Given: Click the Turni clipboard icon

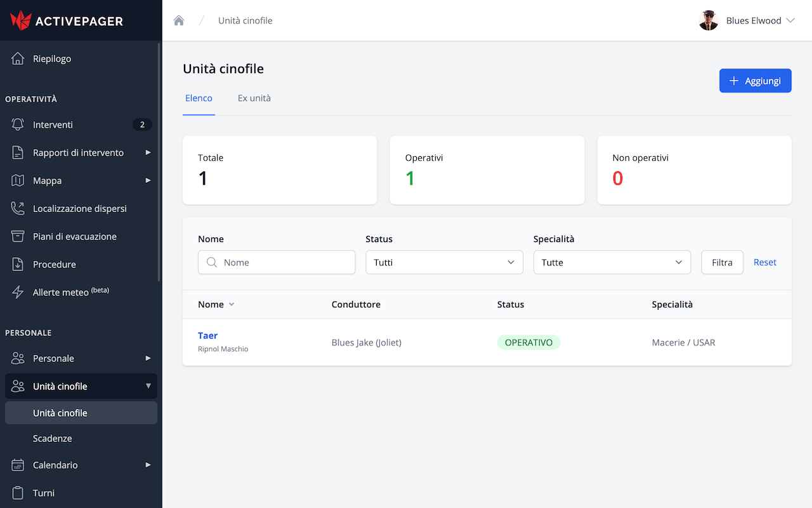Looking at the screenshot, I should 18,493.
